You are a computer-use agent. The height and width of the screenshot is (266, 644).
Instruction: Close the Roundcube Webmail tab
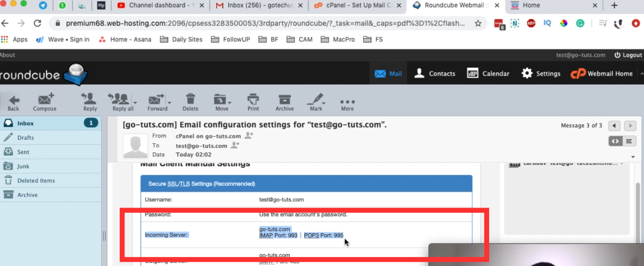point(496,5)
